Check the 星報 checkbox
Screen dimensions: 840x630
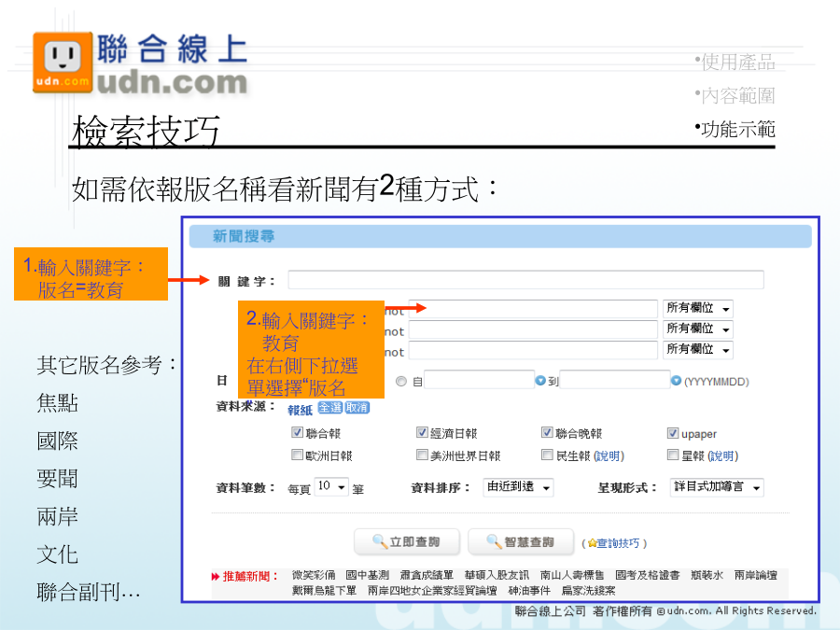[673, 455]
